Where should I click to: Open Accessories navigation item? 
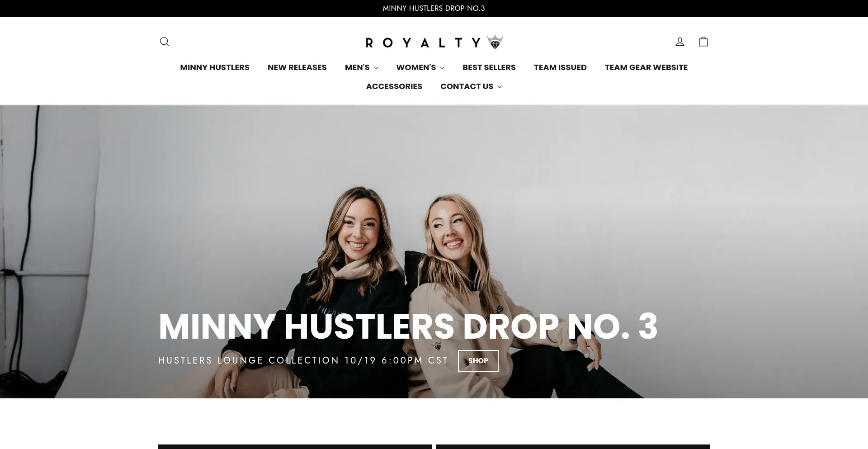click(394, 86)
